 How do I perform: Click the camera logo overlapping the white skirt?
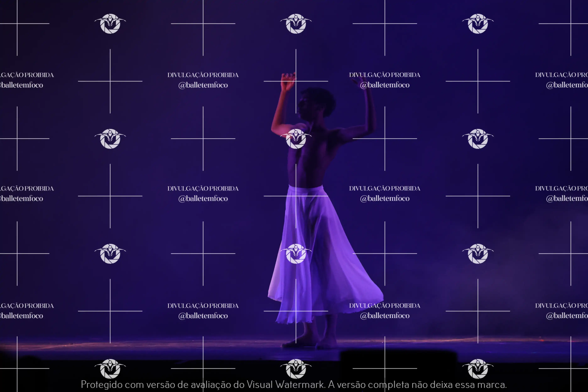pos(296,254)
